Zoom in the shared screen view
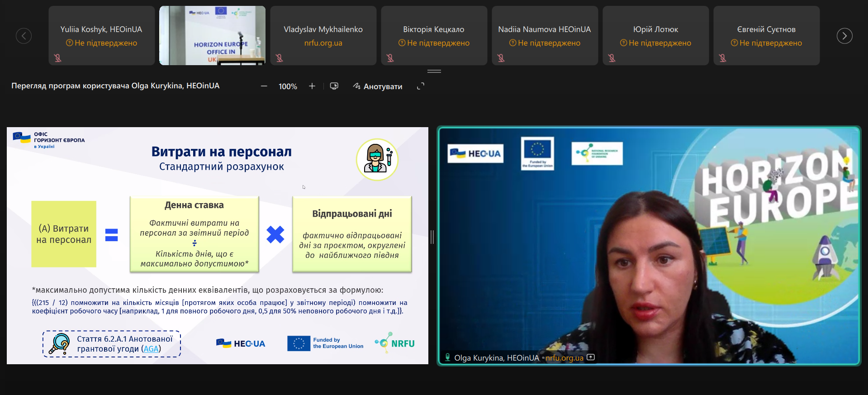This screenshot has width=868, height=395. coord(312,86)
